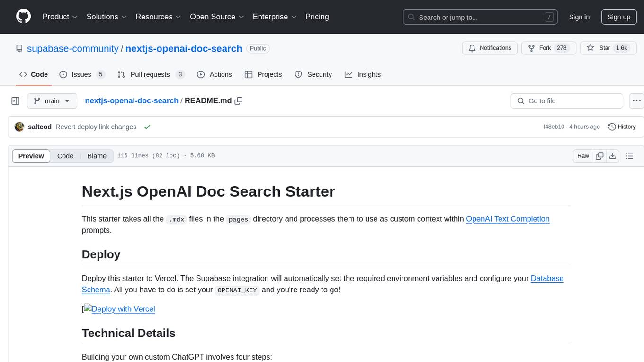Open the Revert deploy link changes commit
644x362 pixels.
[x=96, y=127]
